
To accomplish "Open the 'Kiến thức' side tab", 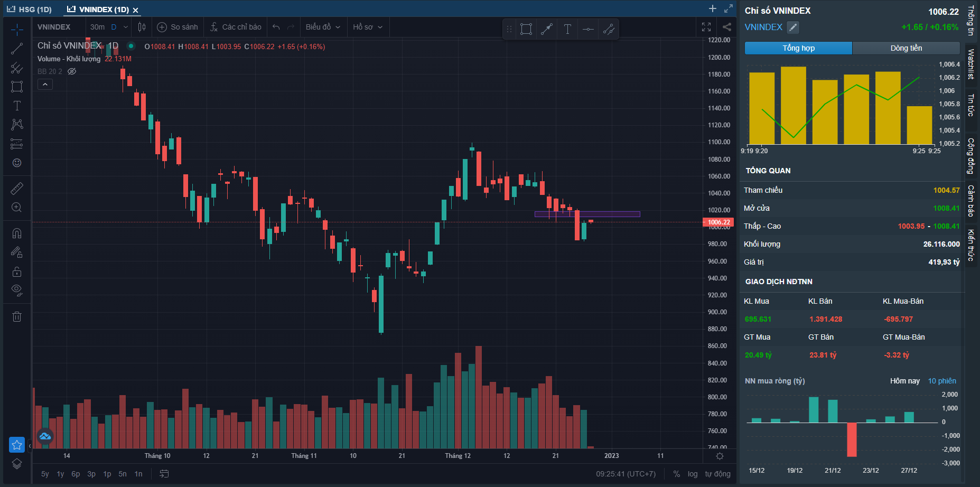I will (x=971, y=245).
